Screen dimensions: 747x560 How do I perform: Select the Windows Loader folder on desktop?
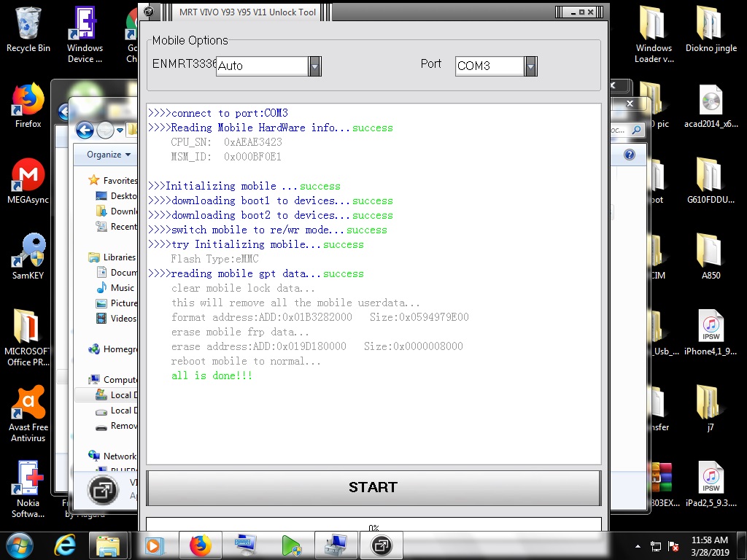[654, 34]
